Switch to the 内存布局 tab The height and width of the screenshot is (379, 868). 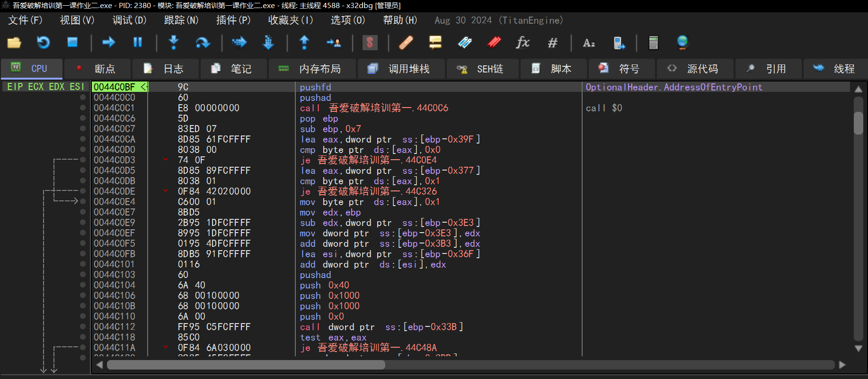[x=312, y=69]
